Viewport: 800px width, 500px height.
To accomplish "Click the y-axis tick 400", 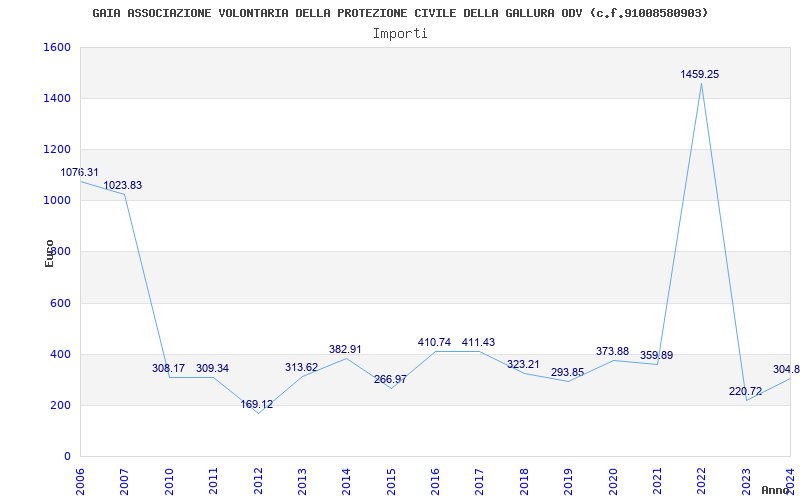I will [x=60, y=355].
